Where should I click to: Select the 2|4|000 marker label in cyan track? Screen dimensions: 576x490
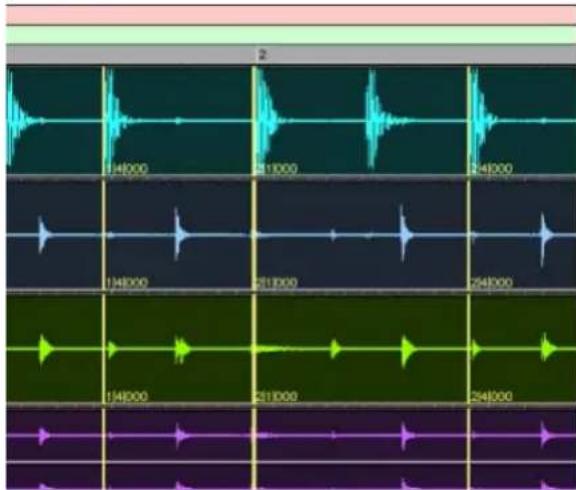tap(492, 169)
